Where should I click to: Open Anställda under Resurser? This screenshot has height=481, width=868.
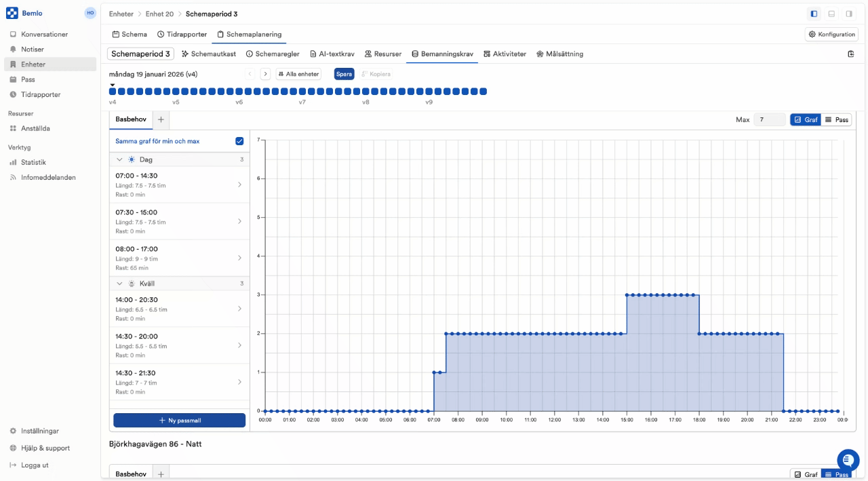[x=35, y=128]
